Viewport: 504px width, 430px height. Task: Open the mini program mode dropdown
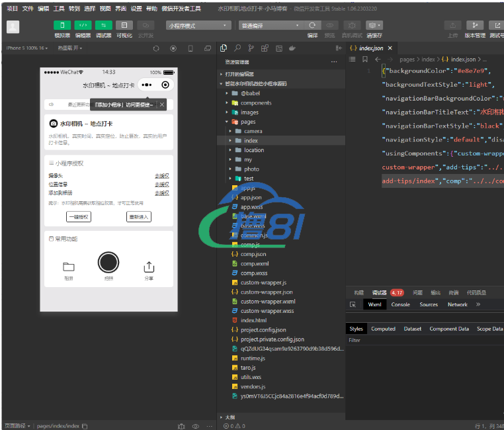[198, 25]
